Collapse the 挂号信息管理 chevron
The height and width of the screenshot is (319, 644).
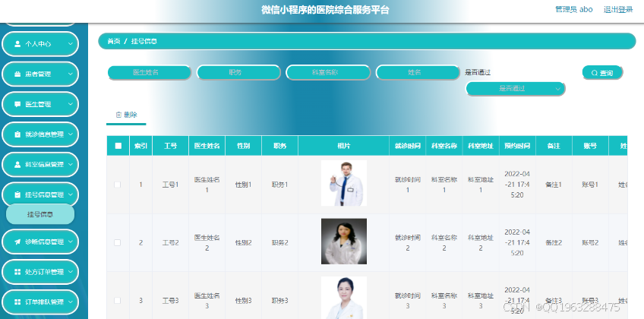[70, 194]
